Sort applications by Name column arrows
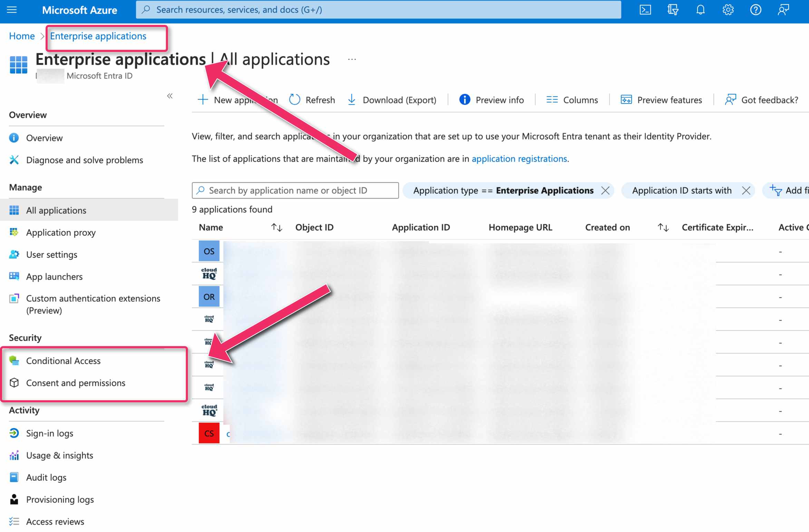This screenshot has width=809, height=532. tap(276, 227)
